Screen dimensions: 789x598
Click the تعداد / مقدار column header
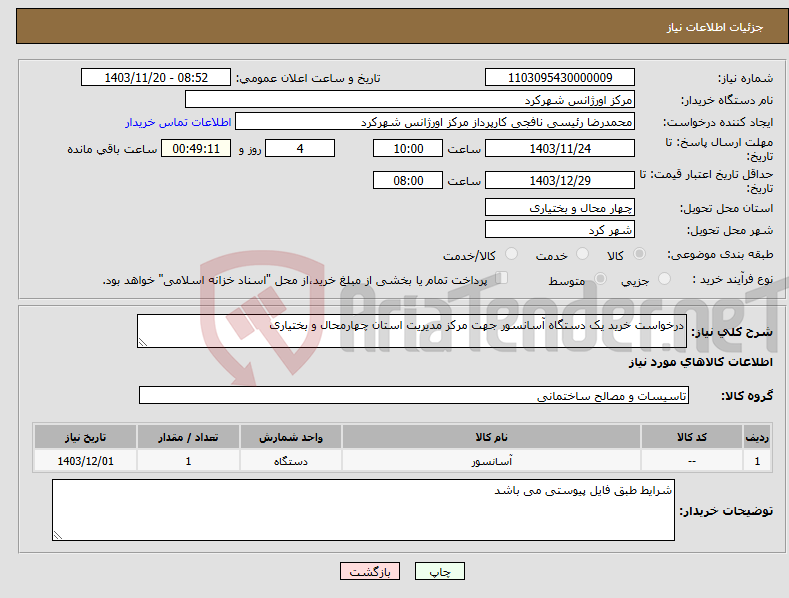[x=188, y=437]
